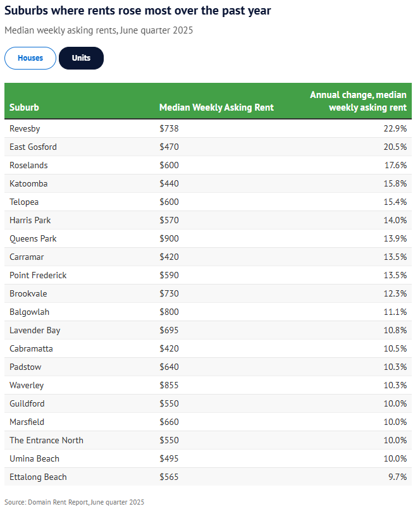The image size is (420, 509).
Task: Click the $900 rent for Queens Park
Action: (170, 238)
